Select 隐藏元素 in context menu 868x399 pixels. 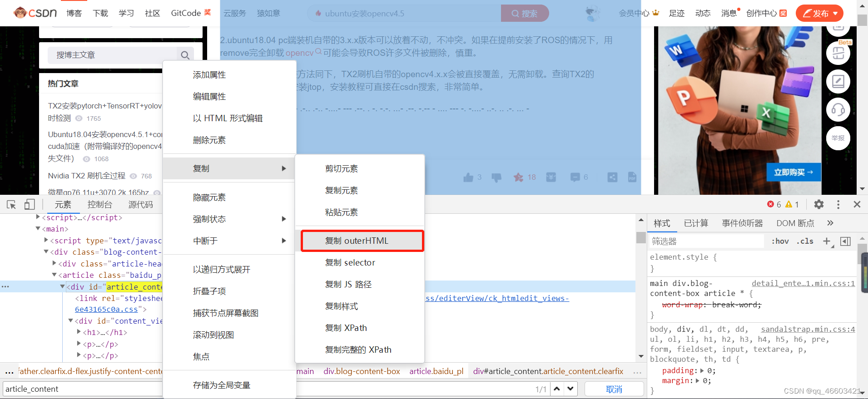coord(229,197)
